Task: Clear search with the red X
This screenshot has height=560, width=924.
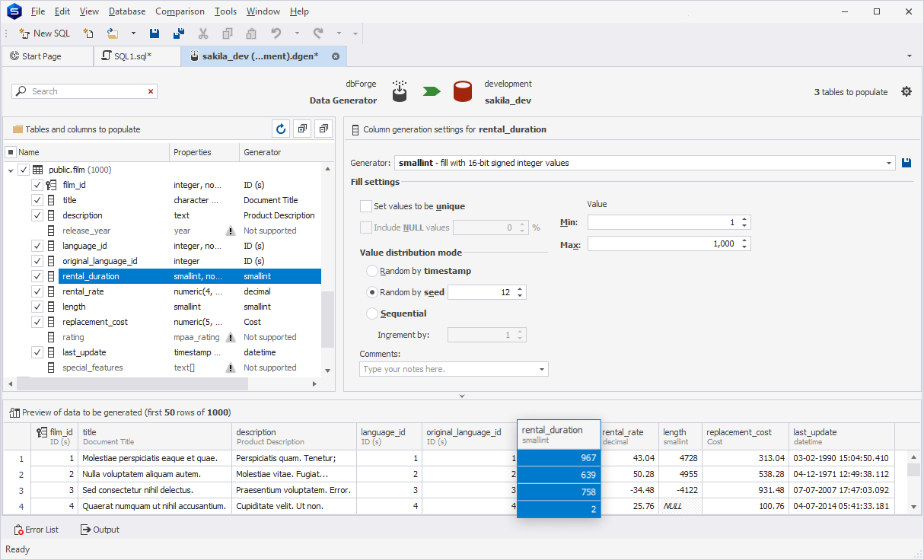Action: click(151, 91)
